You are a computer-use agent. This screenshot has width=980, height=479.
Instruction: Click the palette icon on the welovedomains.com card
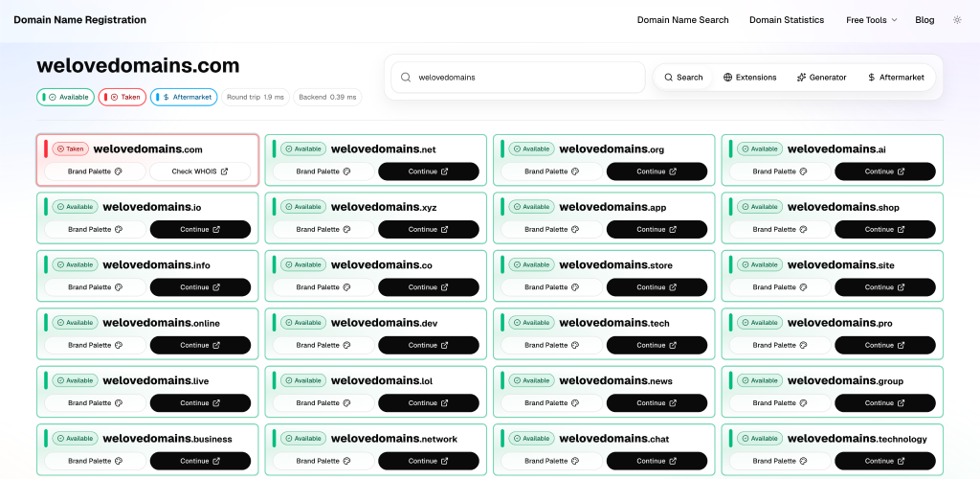pos(119,171)
